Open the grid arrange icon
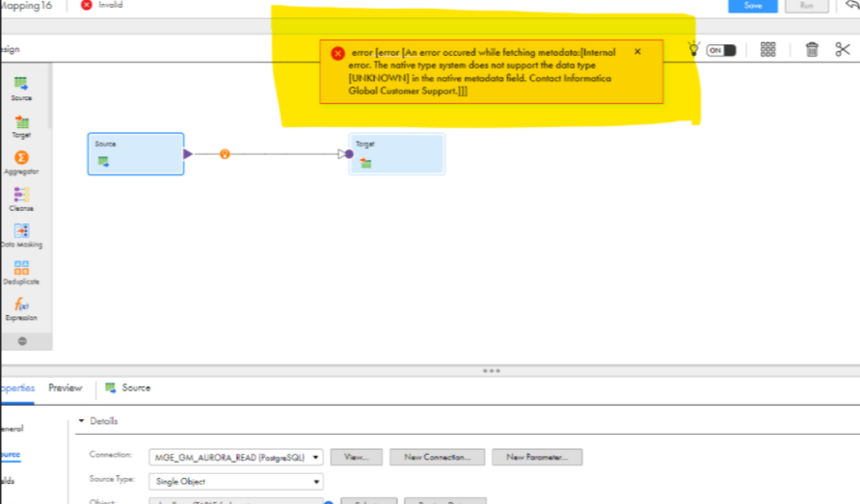The height and width of the screenshot is (504, 860). click(x=767, y=49)
